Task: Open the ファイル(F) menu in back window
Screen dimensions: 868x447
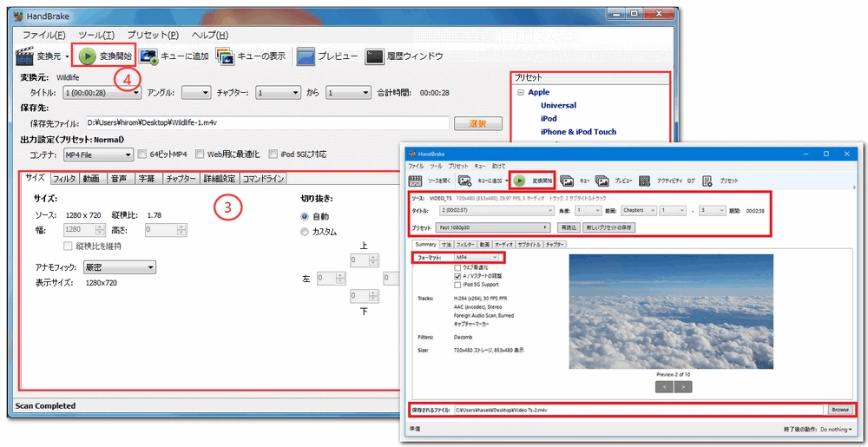Action: 43,35
